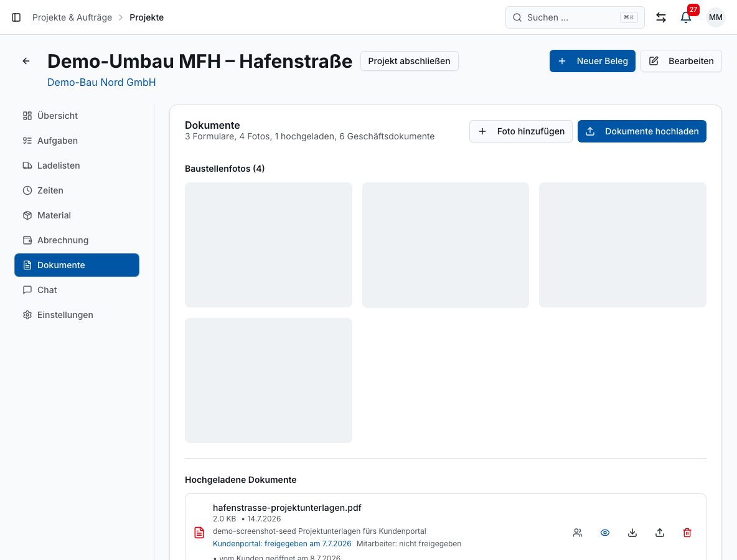737x560 pixels.
Task: Click the search magnifier icon
Action: [x=517, y=17]
